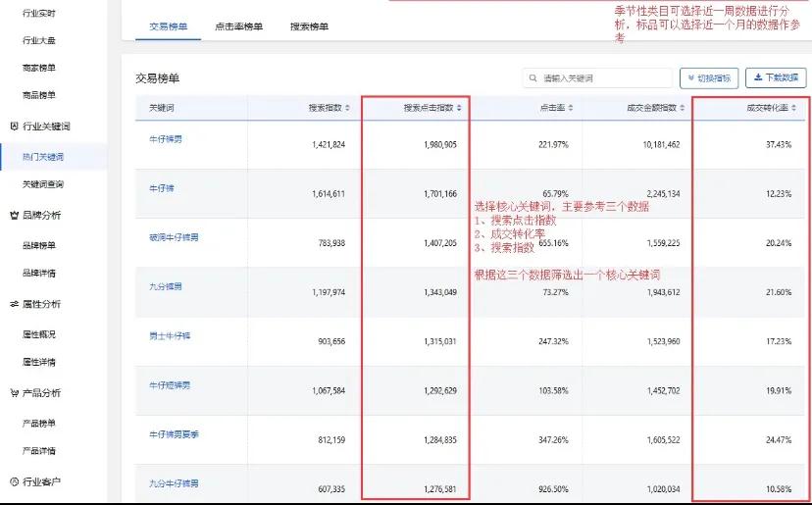The width and height of the screenshot is (812, 505).
Task: Click search click index value 1,284,835
Action: 440,439
